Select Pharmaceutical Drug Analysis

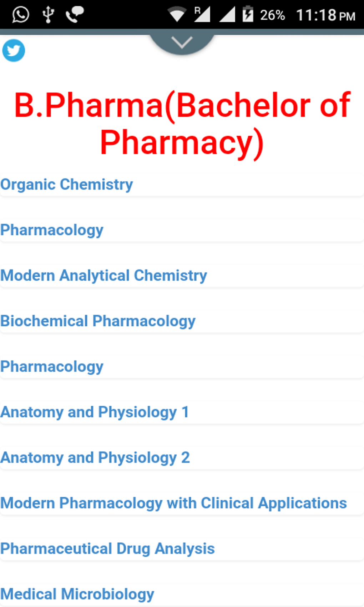point(108,549)
